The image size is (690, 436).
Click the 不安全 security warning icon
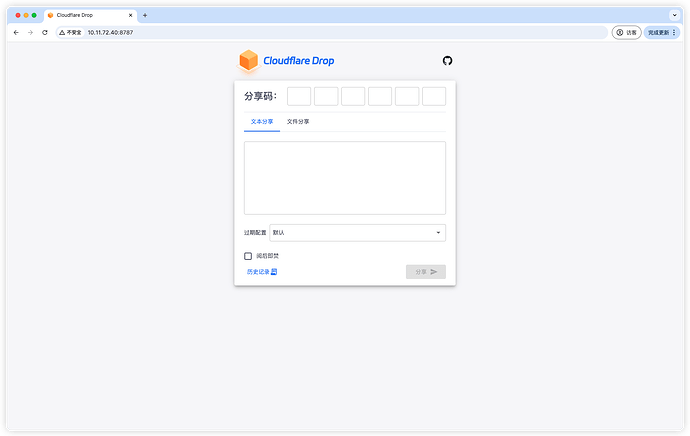point(62,32)
